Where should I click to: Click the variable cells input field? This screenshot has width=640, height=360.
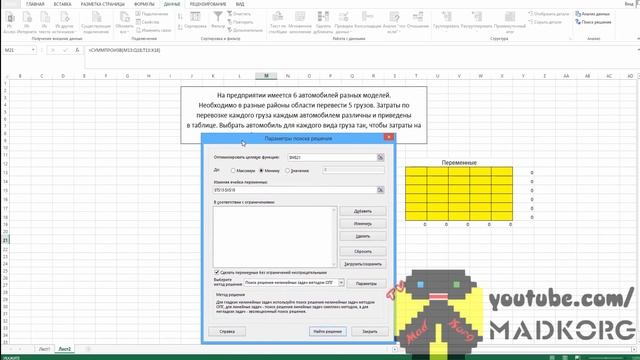click(x=295, y=190)
